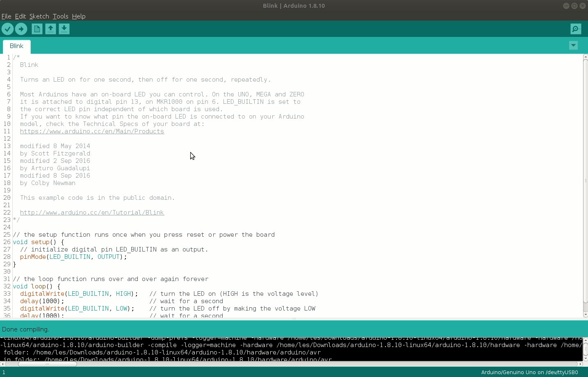Image resolution: width=588 pixels, height=377 pixels.
Task: Click the 'Done compiling.' status message
Action: click(x=25, y=329)
